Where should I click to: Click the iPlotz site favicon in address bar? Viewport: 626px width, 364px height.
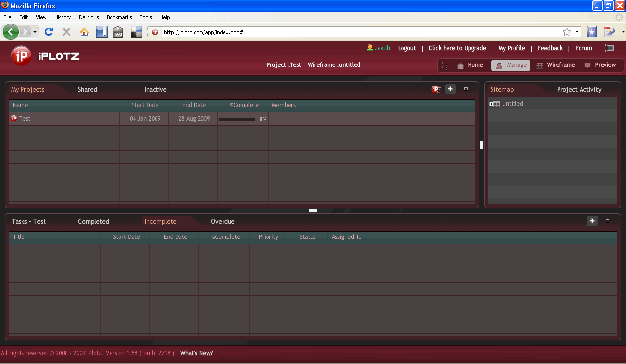click(x=155, y=32)
